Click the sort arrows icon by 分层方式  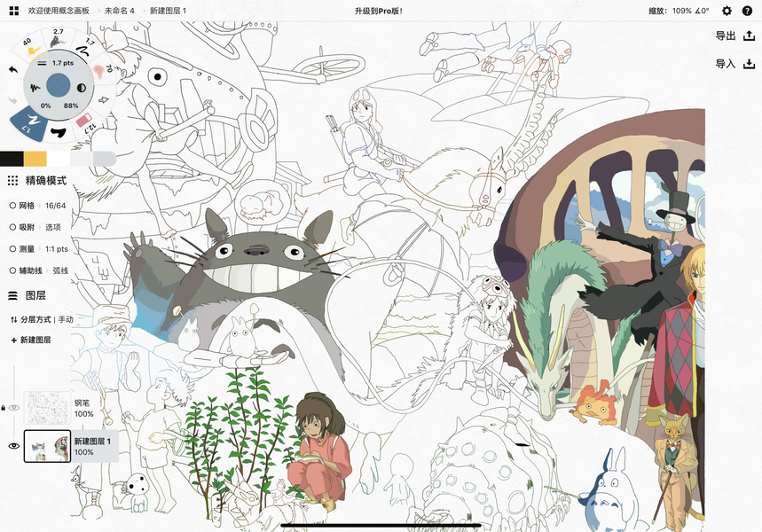point(14,319)
